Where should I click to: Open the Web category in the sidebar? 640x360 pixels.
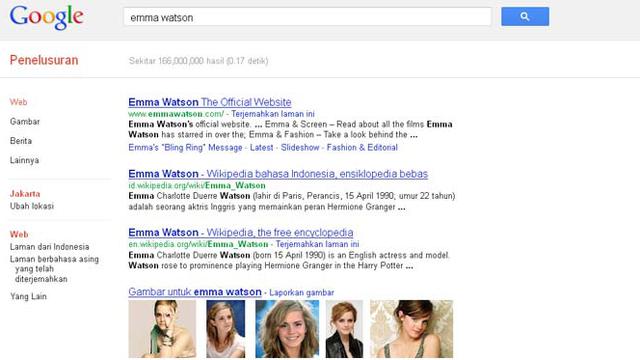pos(18,102)
